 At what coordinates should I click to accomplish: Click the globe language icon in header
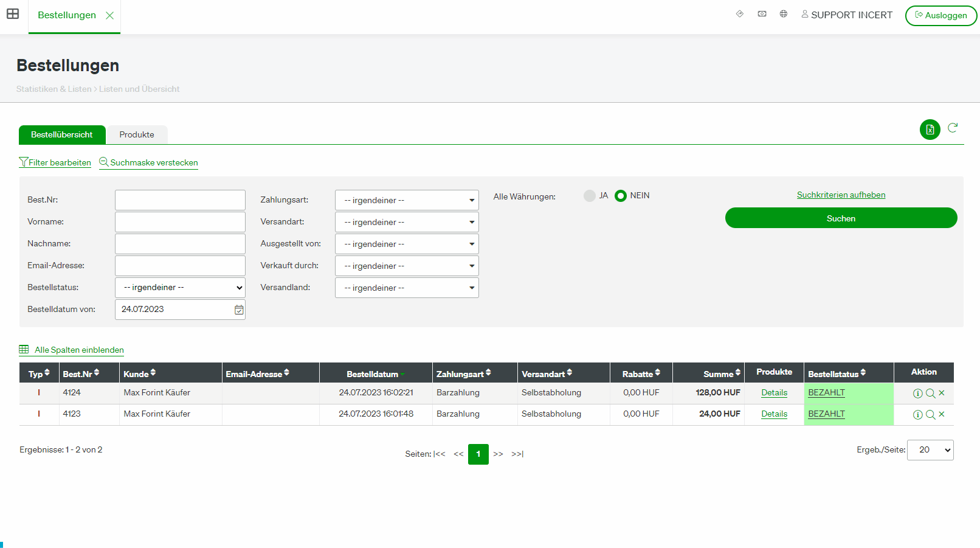tap(784, 14)
